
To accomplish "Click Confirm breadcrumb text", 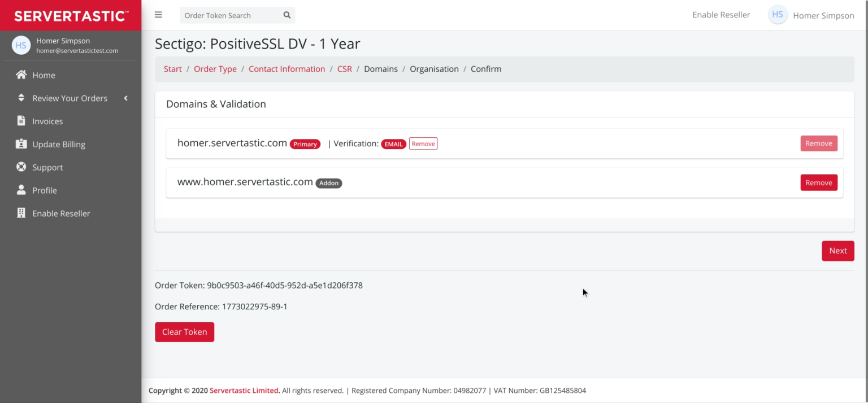I will (486, 69).
